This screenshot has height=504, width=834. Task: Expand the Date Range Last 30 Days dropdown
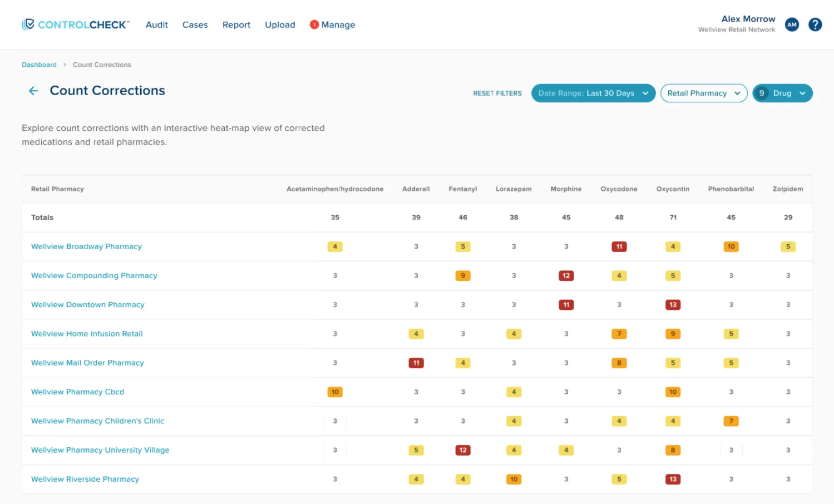point(594,93)
